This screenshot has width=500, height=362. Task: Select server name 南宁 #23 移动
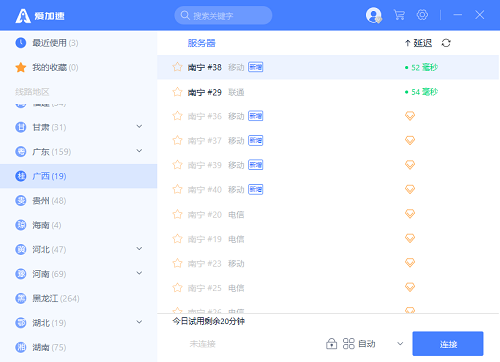click(216, 263)
